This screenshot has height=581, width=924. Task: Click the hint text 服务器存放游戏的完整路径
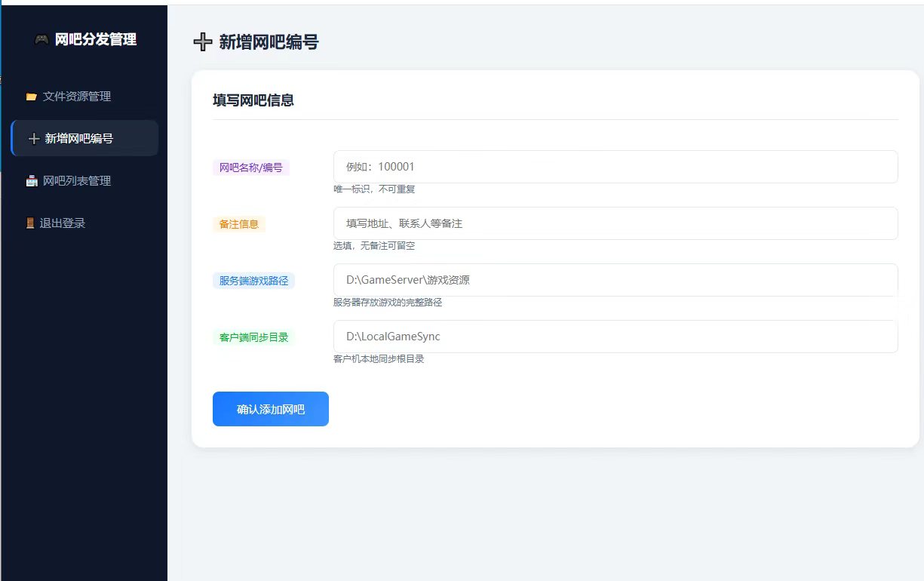pyautogui.click(x=388, y=303)
